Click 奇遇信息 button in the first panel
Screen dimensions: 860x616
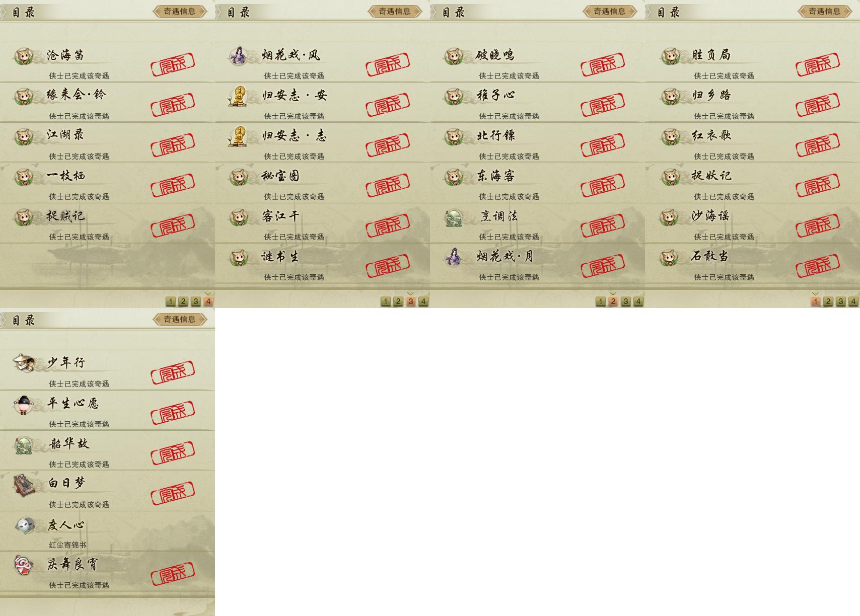pos(180,11)
